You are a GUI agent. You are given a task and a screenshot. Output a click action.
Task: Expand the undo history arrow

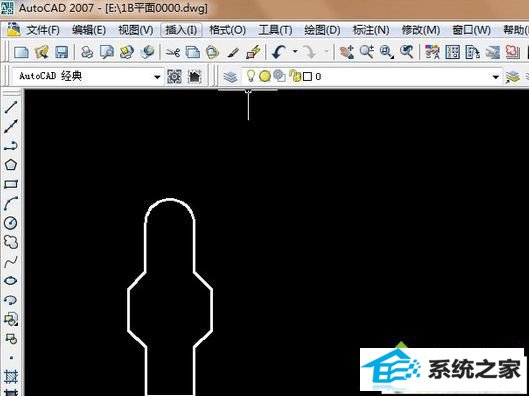pos(295,52)
